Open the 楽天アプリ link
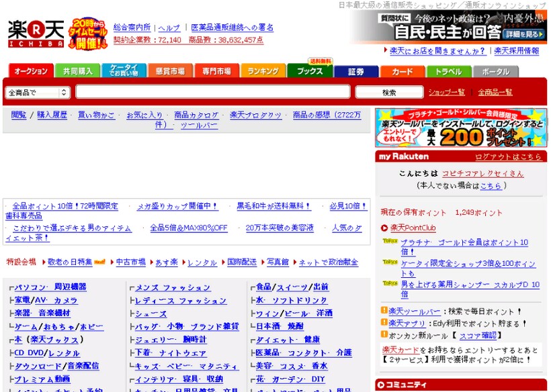 [407, 324]
